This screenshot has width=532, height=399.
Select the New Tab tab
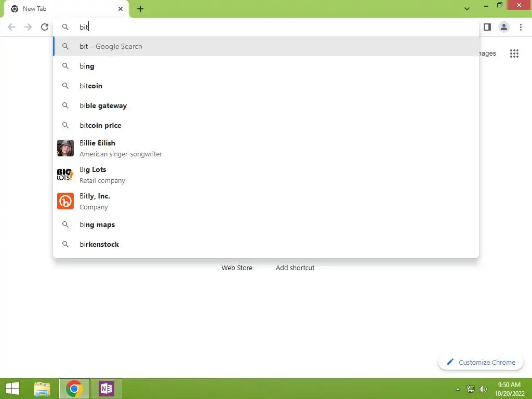tap(66, 9)
